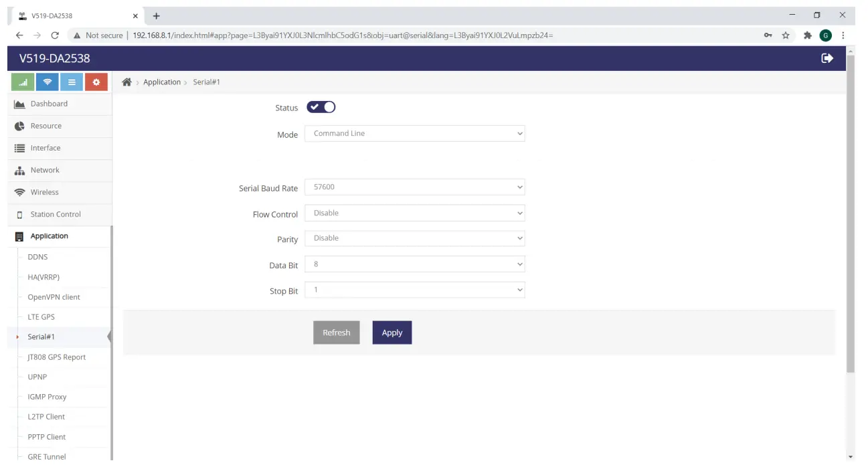This screenshot has width=868, height=475.
Task: Open the Chrome profile avatar
Action: pyautogui.click(x=826, y=35)
